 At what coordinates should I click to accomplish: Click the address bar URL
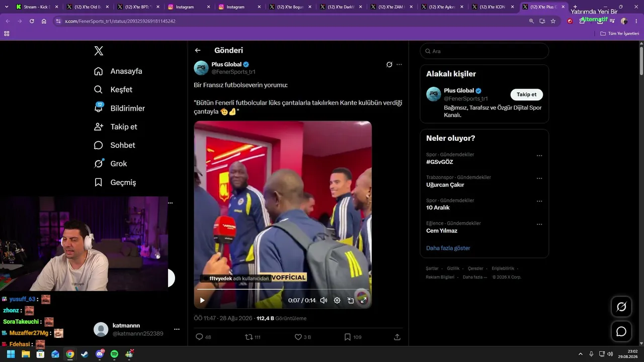click(120, 21)
